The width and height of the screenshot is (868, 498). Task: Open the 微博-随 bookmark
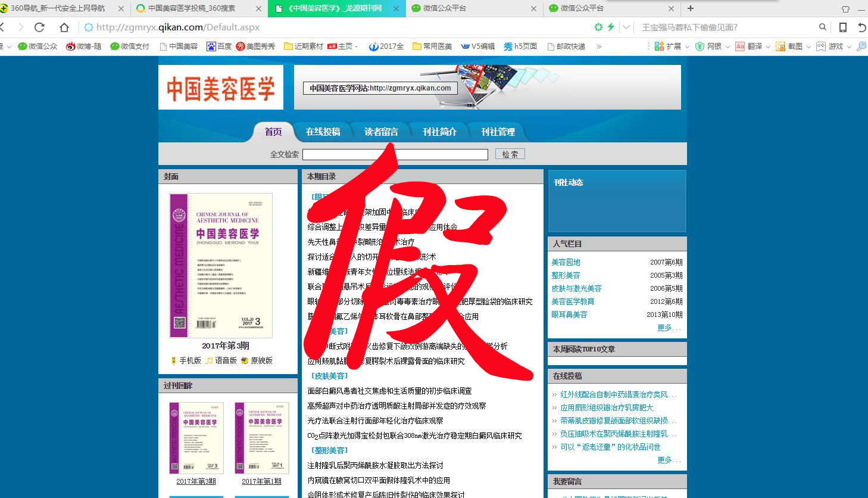click(x=83, y=46)
